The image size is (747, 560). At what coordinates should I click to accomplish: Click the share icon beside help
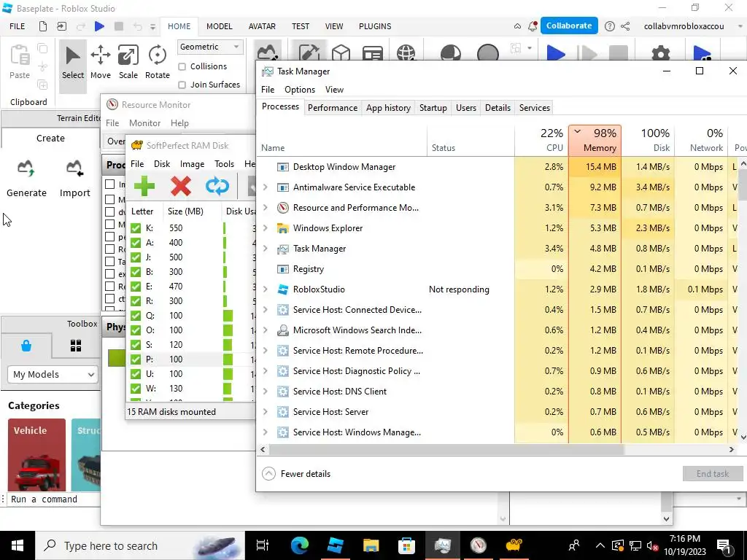point(625,26)
